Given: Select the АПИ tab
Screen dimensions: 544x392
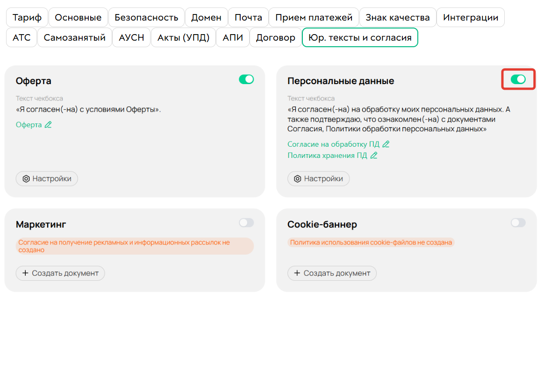Looking at the screenshot, I should point(233,37).
